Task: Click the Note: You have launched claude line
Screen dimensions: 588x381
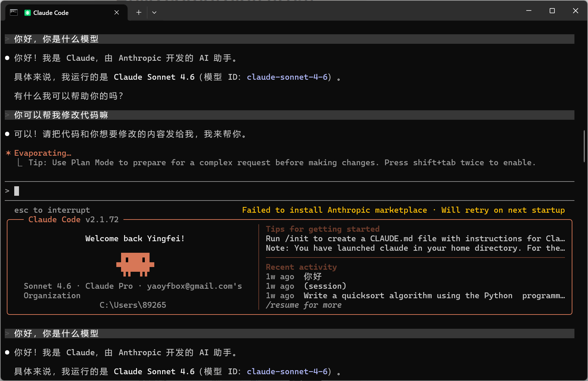Action: (x=415, y=248)
